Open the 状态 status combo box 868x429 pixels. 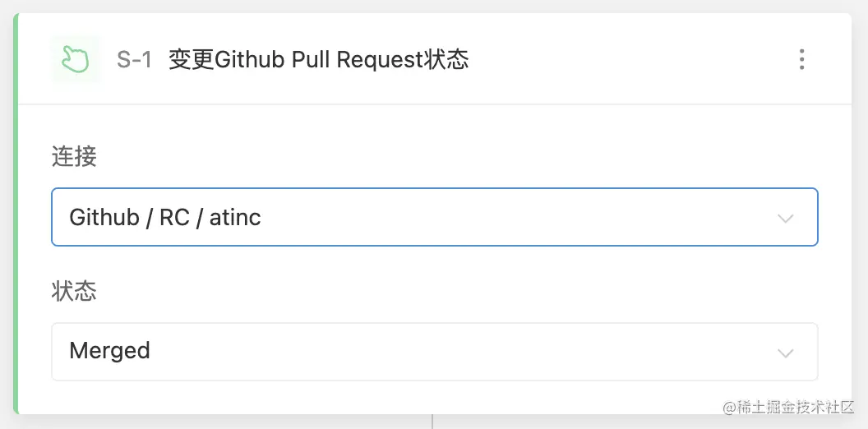click(x=435, y=352)
